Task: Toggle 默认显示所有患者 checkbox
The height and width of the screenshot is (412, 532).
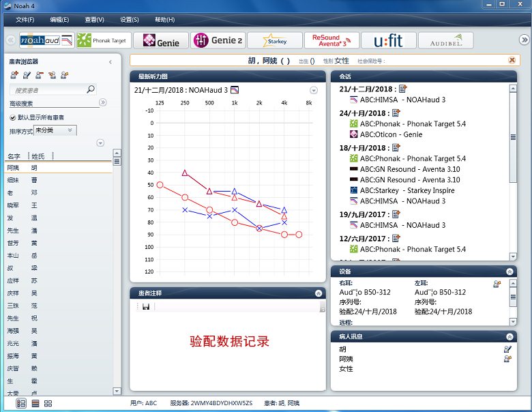Action: pos(13,117)
